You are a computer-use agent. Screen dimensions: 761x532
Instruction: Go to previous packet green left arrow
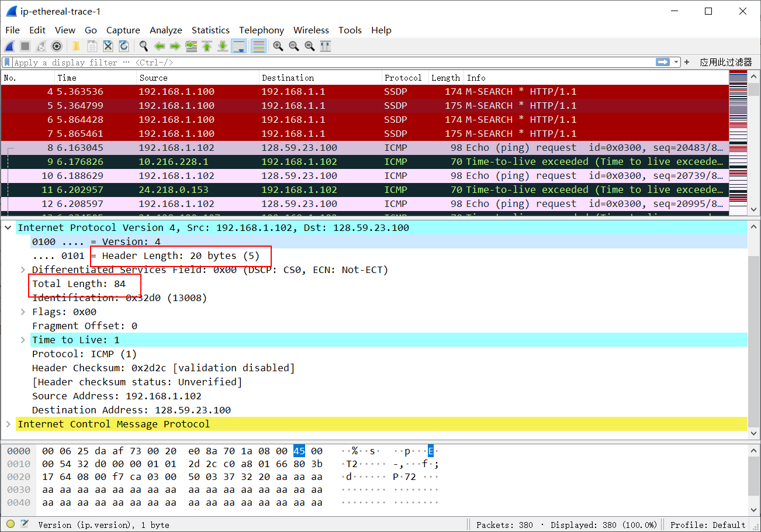tap(159, 46)
